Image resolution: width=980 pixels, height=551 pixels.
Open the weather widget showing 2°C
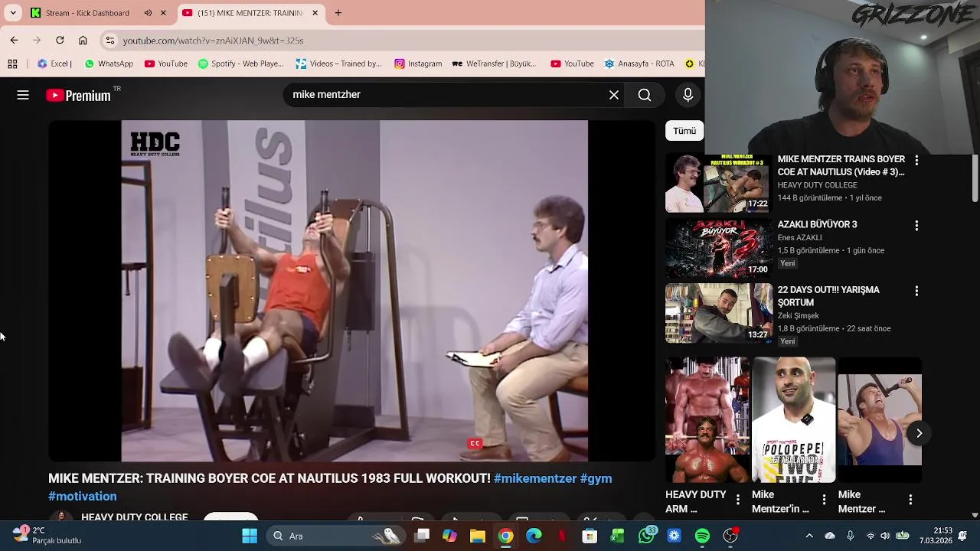[x=47, y=536]
